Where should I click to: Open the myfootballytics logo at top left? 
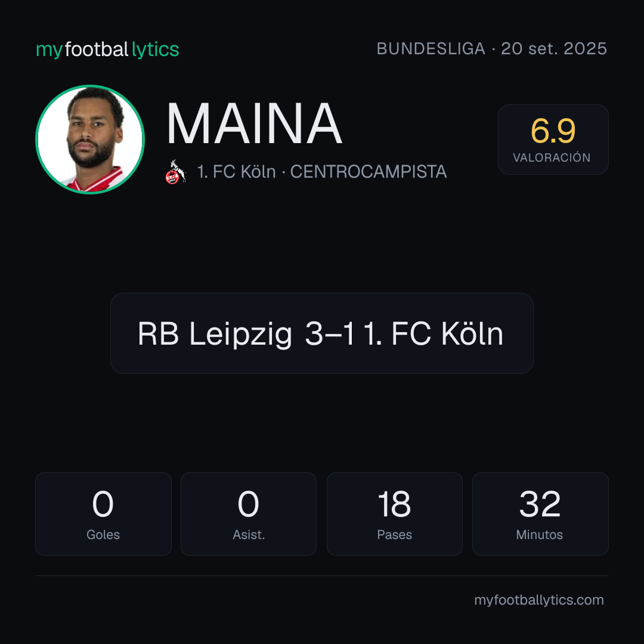pos(107,49)
